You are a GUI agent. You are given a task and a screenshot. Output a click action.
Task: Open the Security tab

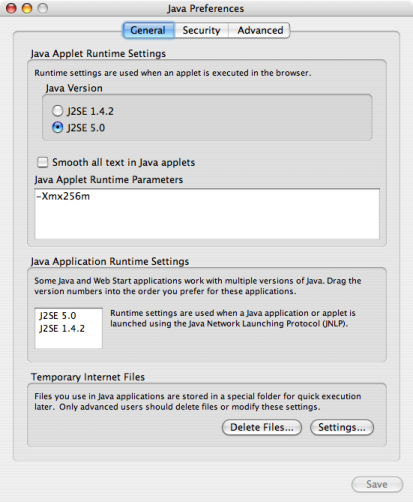[201, 30]
